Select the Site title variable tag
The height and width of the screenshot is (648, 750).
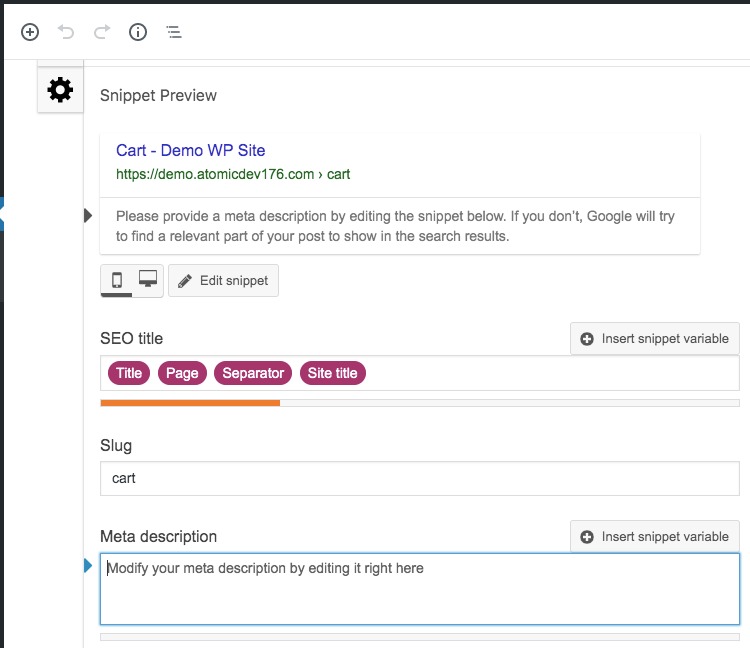(332, 373)
